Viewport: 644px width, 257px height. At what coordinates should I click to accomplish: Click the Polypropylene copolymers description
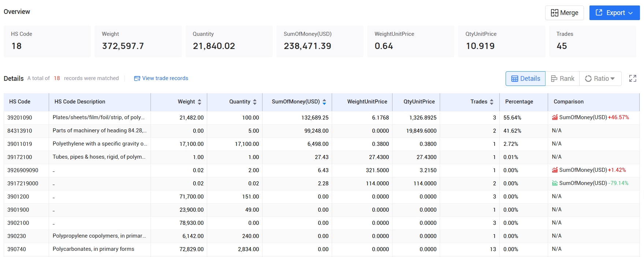99,236
